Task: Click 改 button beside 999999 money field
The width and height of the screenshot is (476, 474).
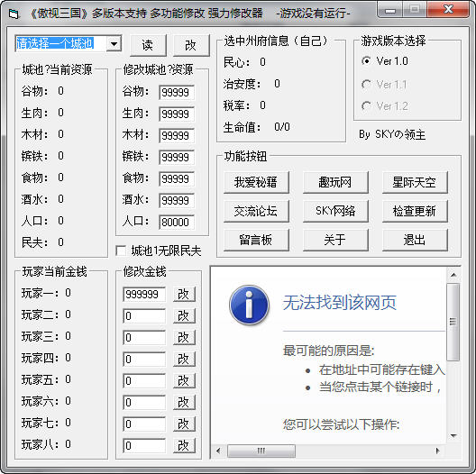Action: click(184, 294)
